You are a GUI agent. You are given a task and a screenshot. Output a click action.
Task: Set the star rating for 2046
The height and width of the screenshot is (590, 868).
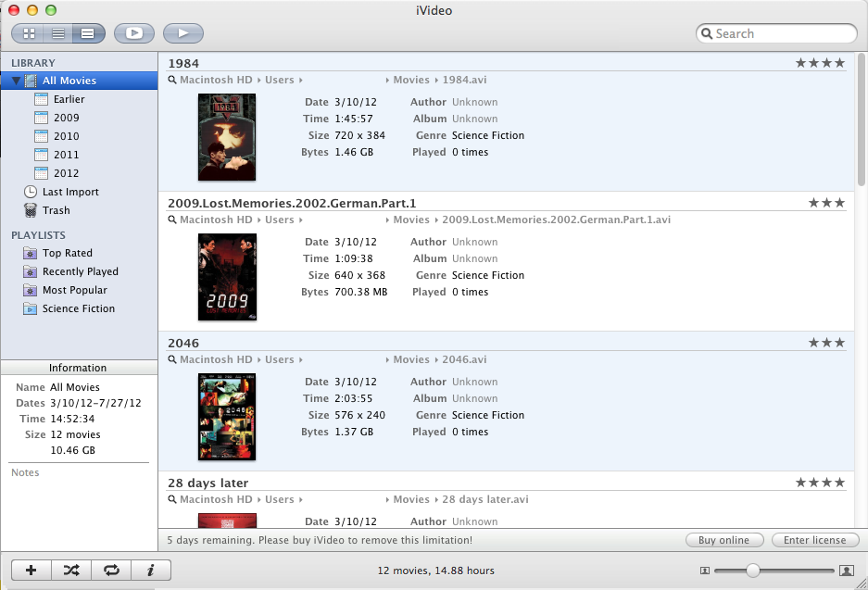click(826, 343)
